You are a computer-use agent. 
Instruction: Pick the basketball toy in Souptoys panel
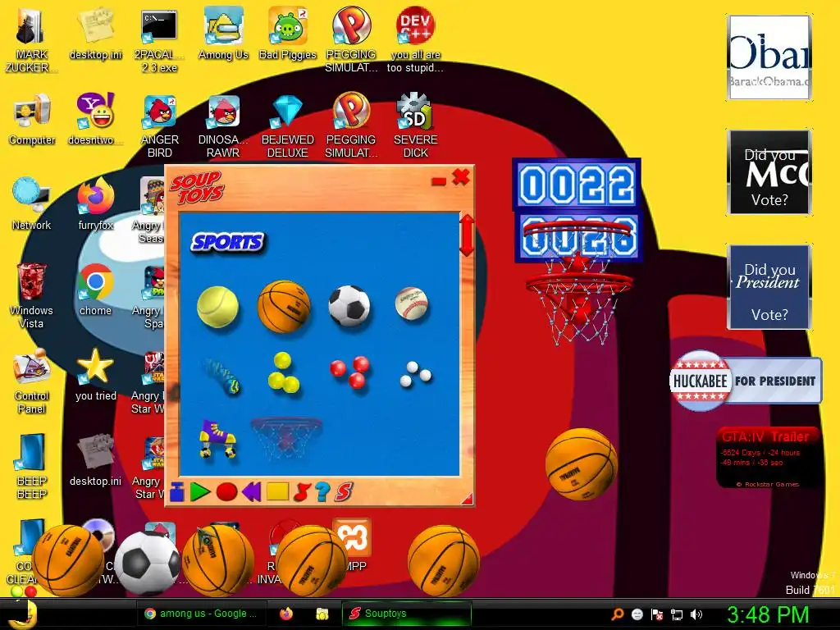[284, 307]
